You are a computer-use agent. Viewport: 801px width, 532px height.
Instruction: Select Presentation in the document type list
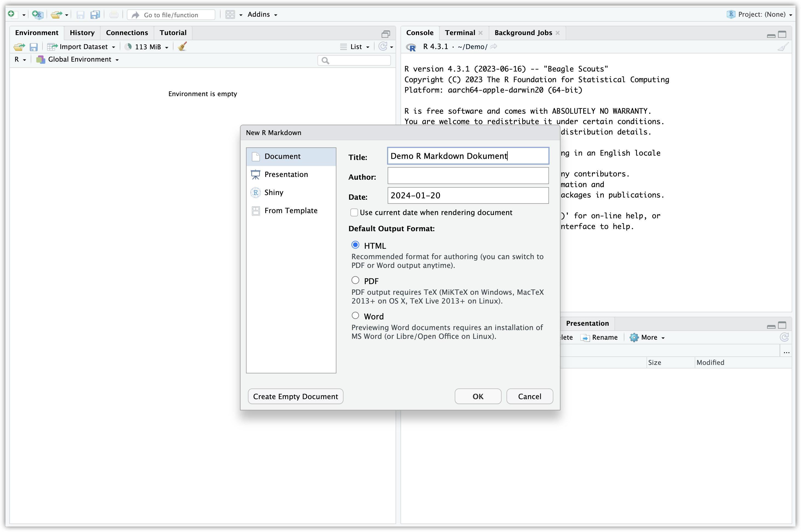(x=286, y=175)
